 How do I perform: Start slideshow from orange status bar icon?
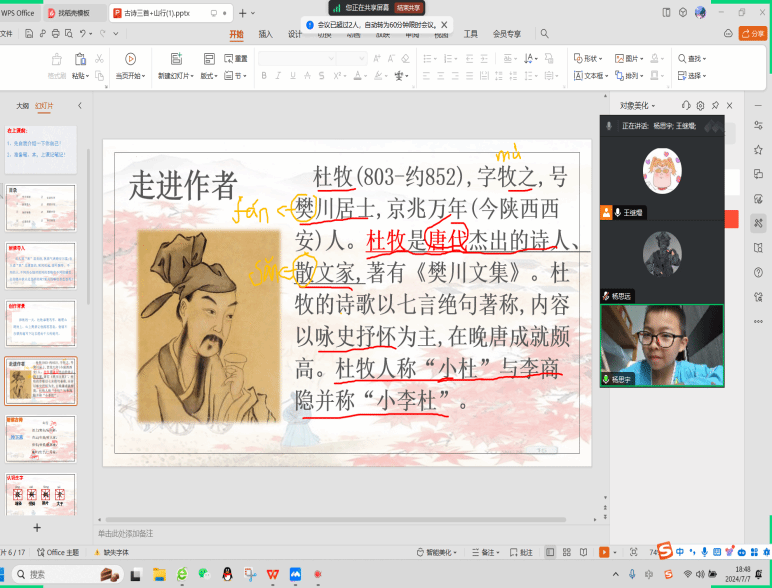(x=603, y=552)
